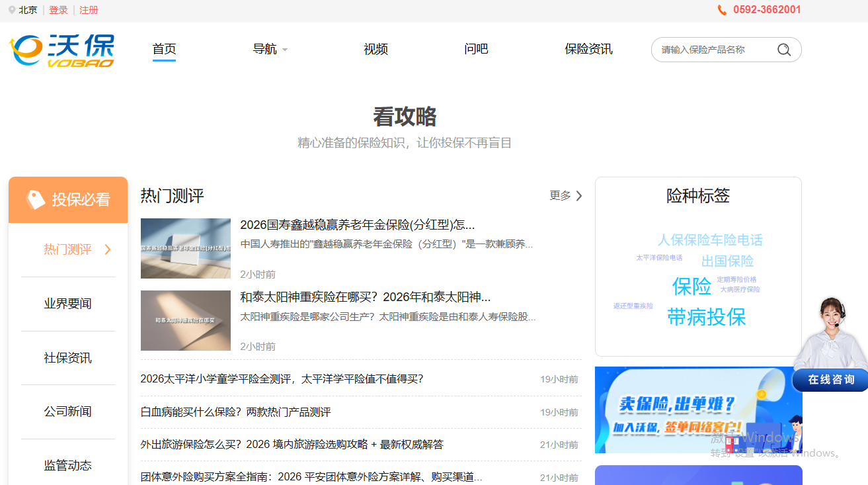This screenshot has height=485, width=868.
Task: Click the 投保必看 sidebar header
Action: point(68,200)
